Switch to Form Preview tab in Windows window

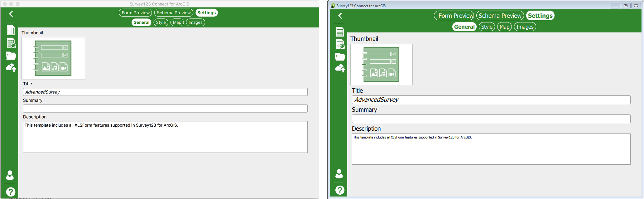(454, 16)
